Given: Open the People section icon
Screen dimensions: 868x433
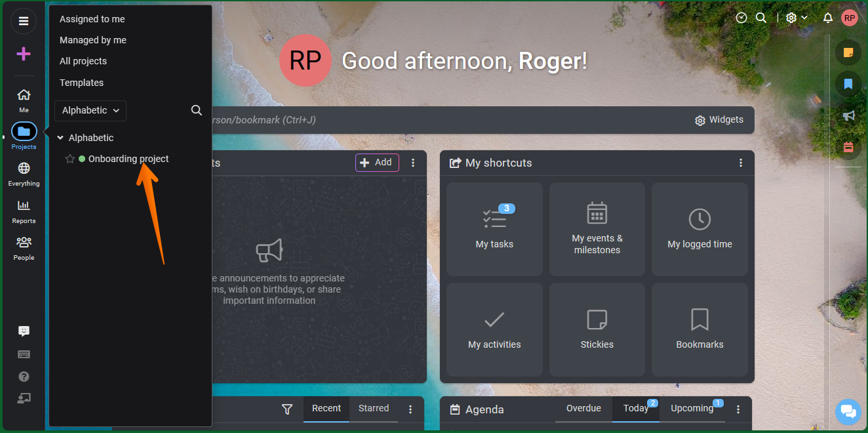Looking at the screenshot, I should 24,247.
